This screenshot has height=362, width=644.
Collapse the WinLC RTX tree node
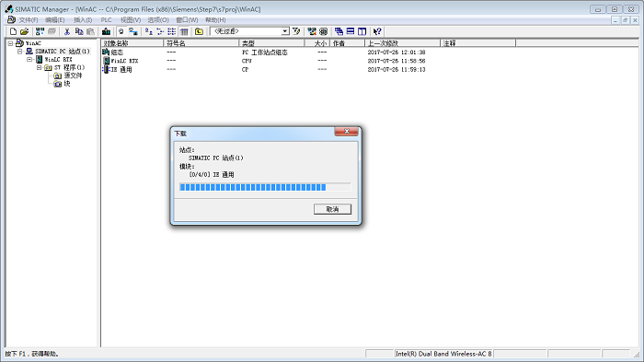[x=29, y=59]
